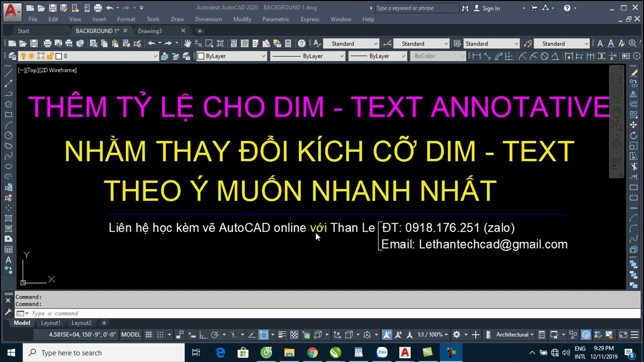Activate the Pan hand tool
The width and height of the screenshot is (644, 362).
[187, 43]
